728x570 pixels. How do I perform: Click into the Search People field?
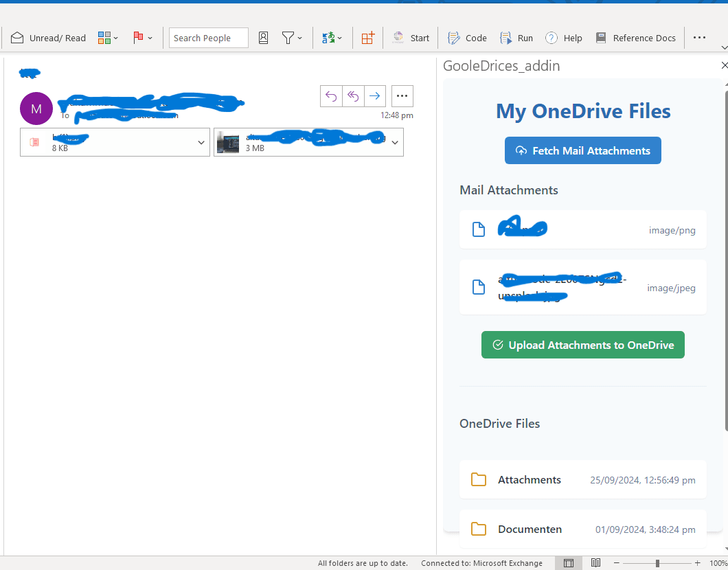(x=209, y=38)
